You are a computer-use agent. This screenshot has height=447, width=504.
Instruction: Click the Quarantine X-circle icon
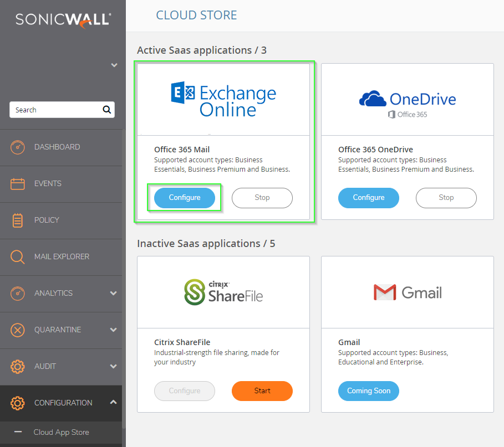click(17, 330)
